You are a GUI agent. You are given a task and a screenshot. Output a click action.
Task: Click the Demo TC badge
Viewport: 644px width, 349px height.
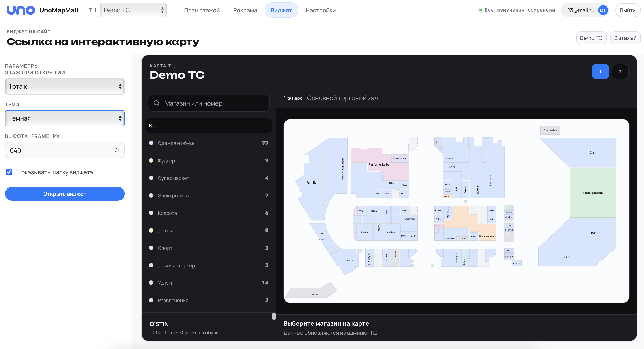coord(591,38)
